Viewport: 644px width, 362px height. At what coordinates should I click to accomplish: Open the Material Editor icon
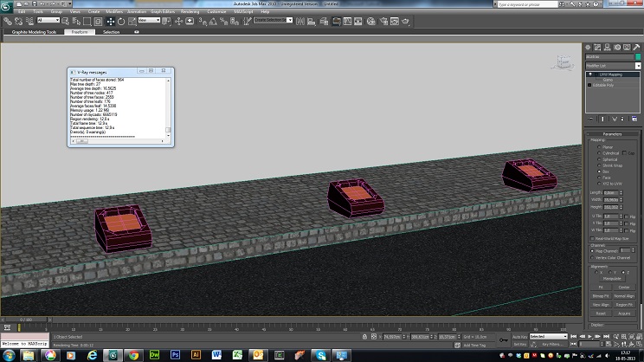coord(370,21)
